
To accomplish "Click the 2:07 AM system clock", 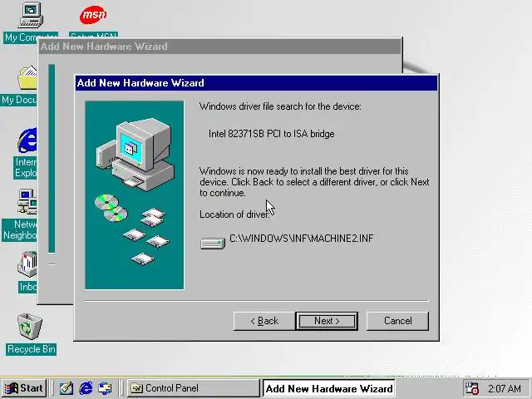I will 505,388.
